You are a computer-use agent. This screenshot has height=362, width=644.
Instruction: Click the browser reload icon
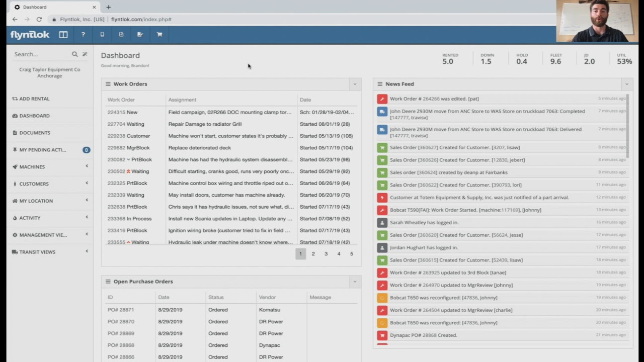(x=39, y=19)
